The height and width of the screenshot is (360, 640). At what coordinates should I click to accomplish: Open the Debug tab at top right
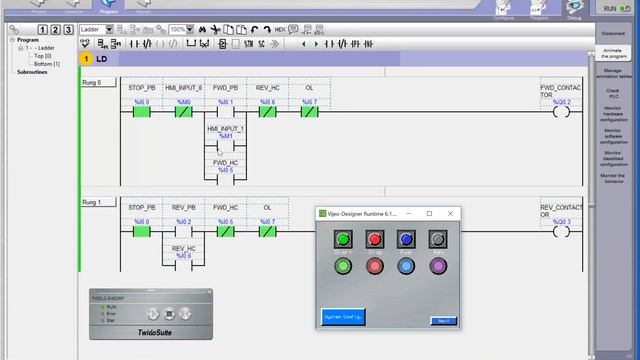[x=574, y=10]
